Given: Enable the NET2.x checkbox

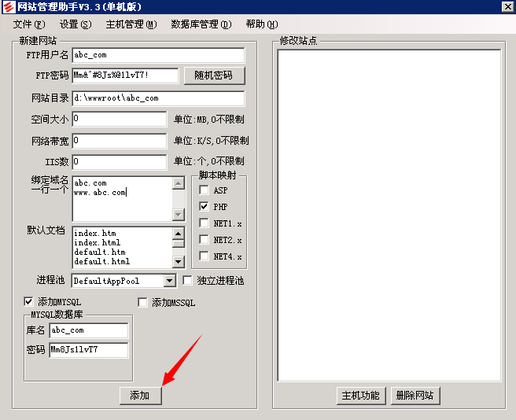Looking at the screenshot, I should [x=204, y=240].
